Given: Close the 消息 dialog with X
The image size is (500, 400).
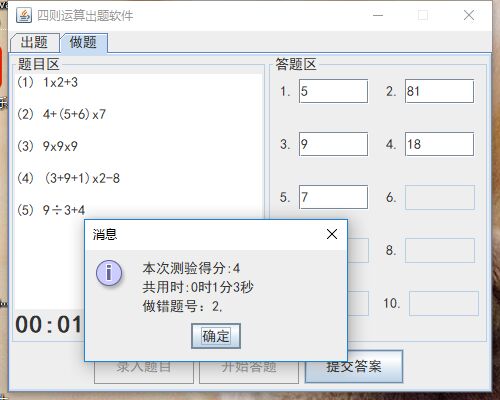Looking at the screenshot, I should coord(332,234).
